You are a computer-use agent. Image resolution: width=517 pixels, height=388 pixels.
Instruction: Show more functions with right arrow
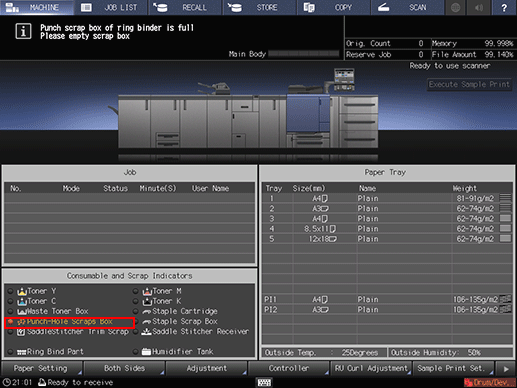[x=505, y=369]
